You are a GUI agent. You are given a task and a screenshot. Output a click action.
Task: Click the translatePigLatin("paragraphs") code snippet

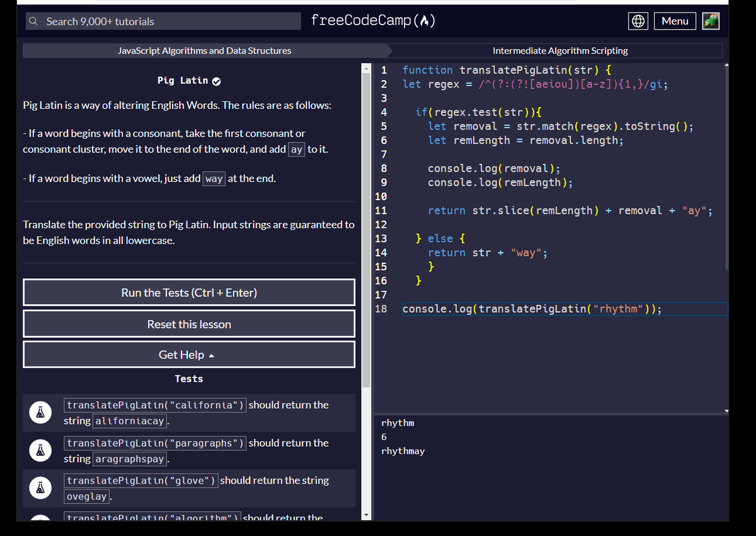(x=155, y=443)
